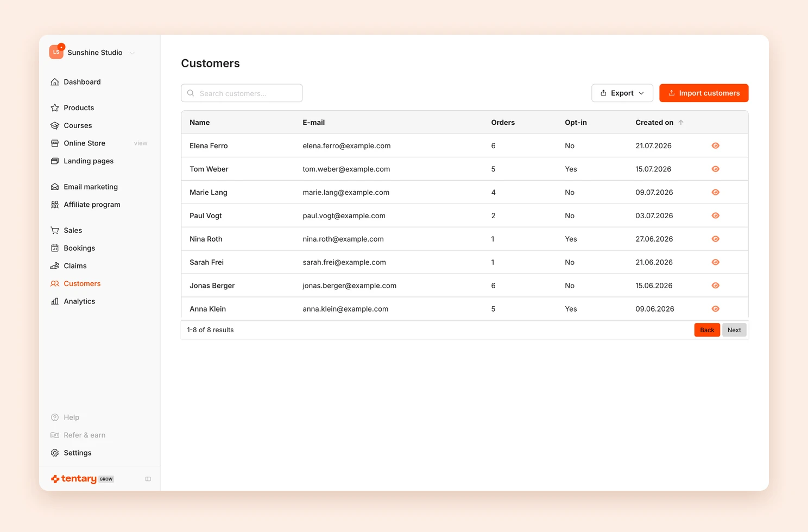Expand the Sunshine Studio workspace chevron

[x=132, y=53]
